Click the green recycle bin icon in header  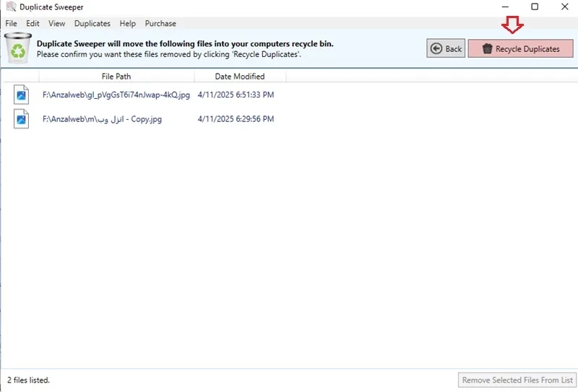point(17,48)
